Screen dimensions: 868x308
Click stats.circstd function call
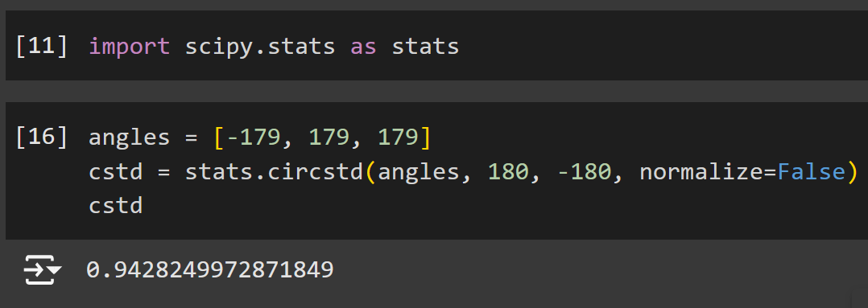click(274, 172)
